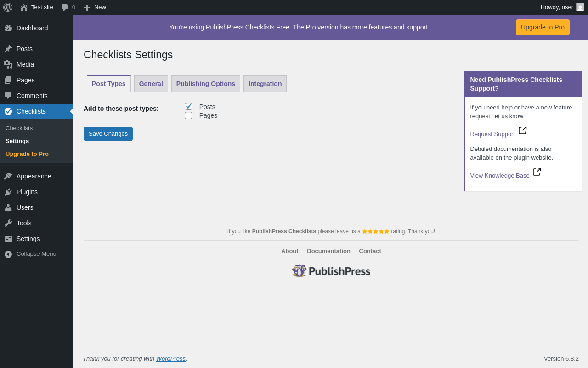
Task: Click the Tools wrench icon
Action: coord(8,223)
